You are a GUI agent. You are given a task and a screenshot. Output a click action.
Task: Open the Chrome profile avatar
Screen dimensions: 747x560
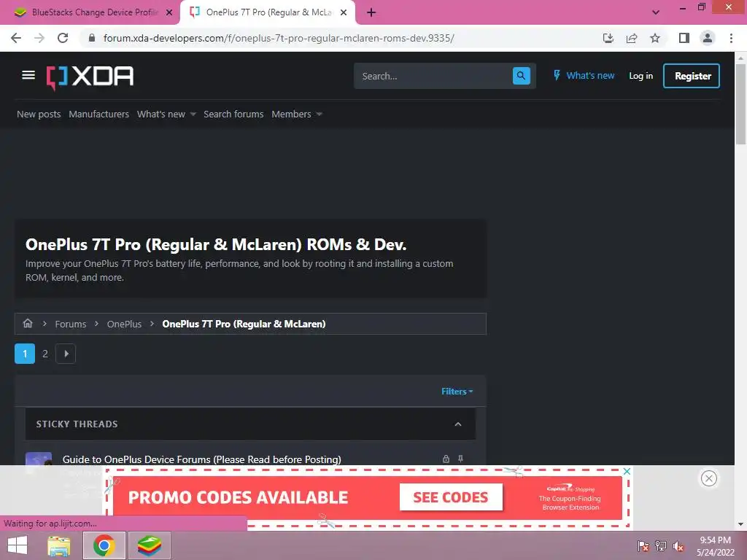[x=708, y=38]
